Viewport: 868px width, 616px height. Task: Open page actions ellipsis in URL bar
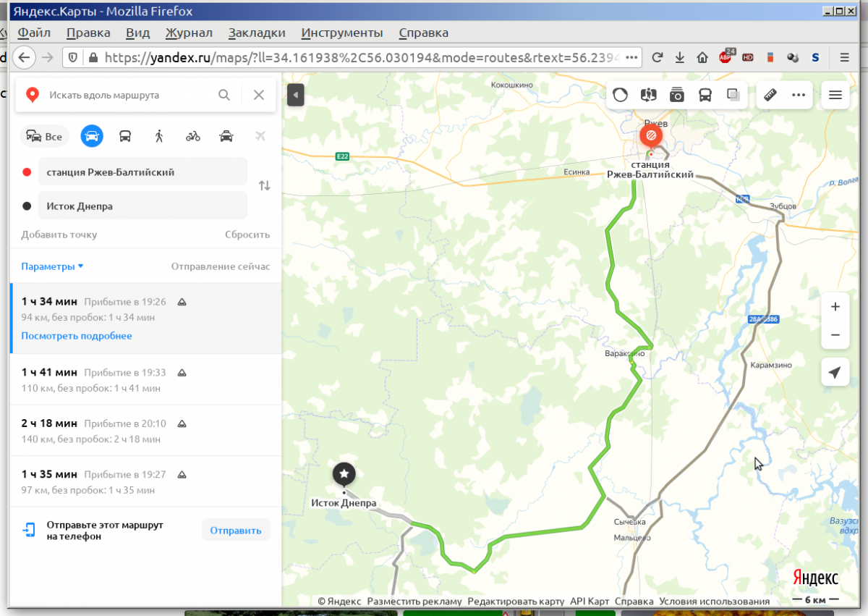click(x=631, y=57)
